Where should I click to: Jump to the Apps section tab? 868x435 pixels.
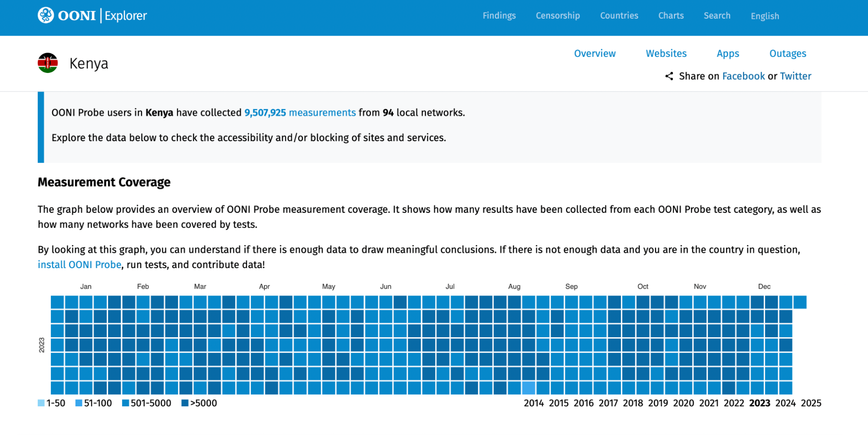click(x=728, y=53)
